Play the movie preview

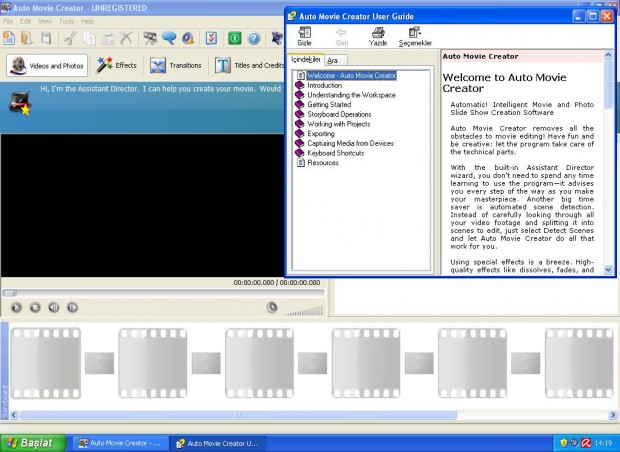(16, 307)
